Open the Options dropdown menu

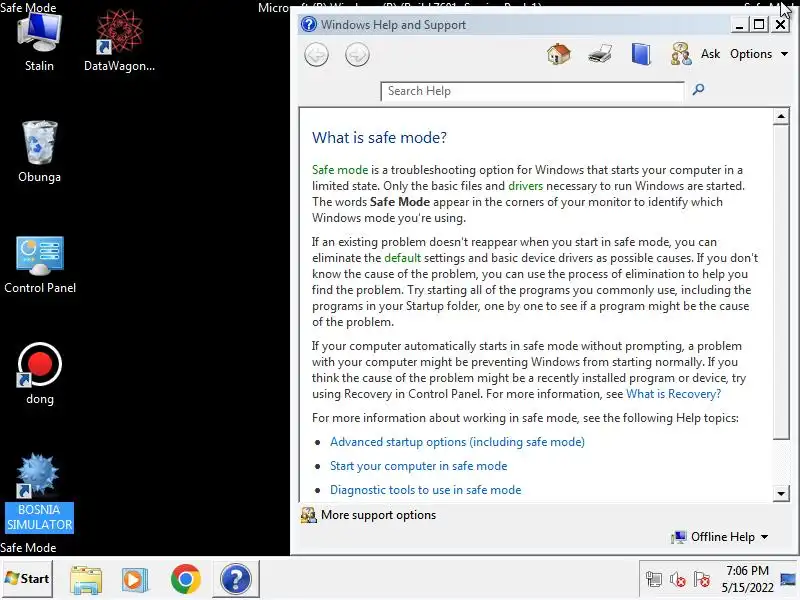[x=759, y=54]
